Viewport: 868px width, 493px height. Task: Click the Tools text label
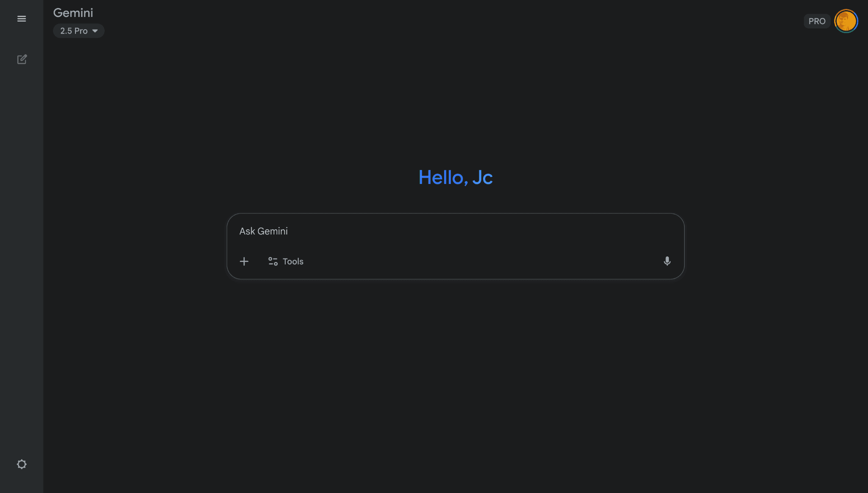[293, 262]
